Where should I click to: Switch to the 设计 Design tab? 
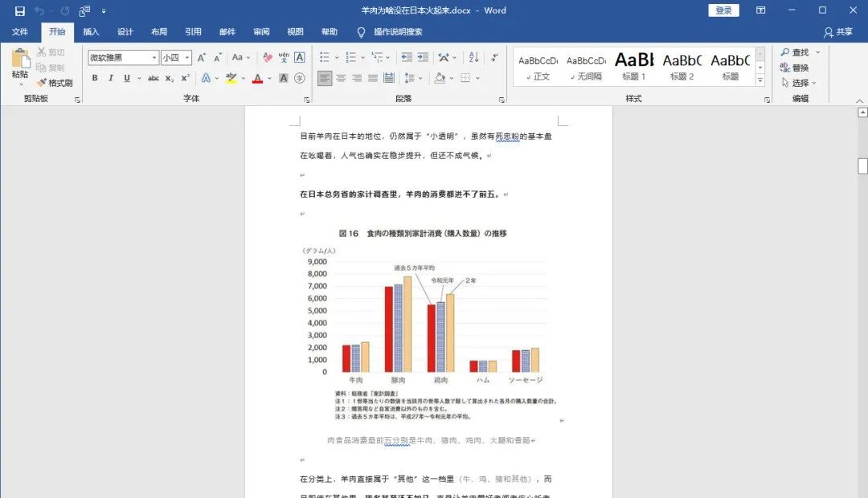[x=125, y=32]
